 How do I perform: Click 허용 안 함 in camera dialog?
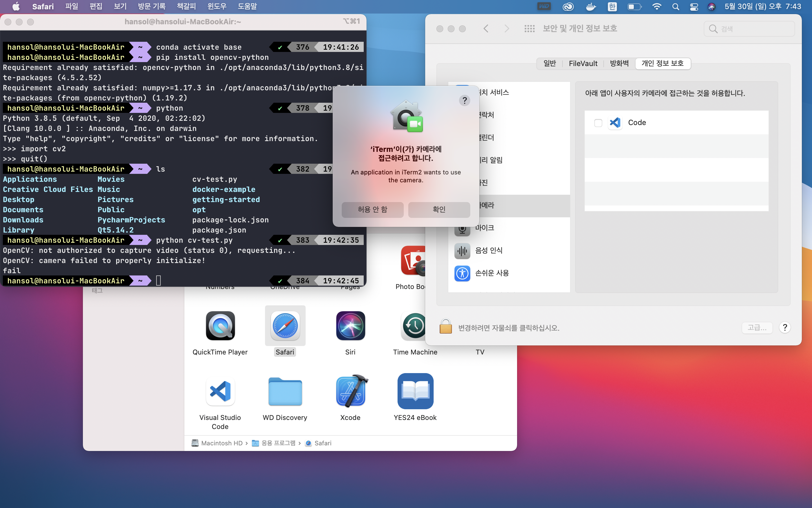click(x=372, y=210)
